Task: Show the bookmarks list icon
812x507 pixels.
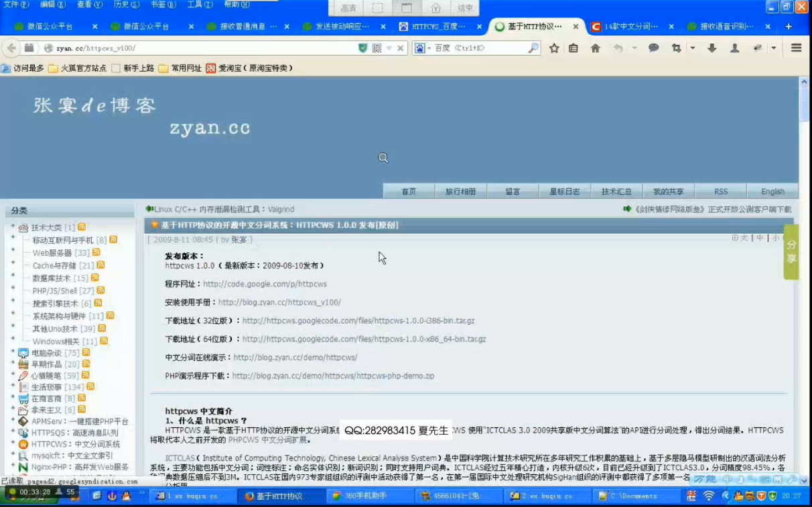Action: (573, 48)
